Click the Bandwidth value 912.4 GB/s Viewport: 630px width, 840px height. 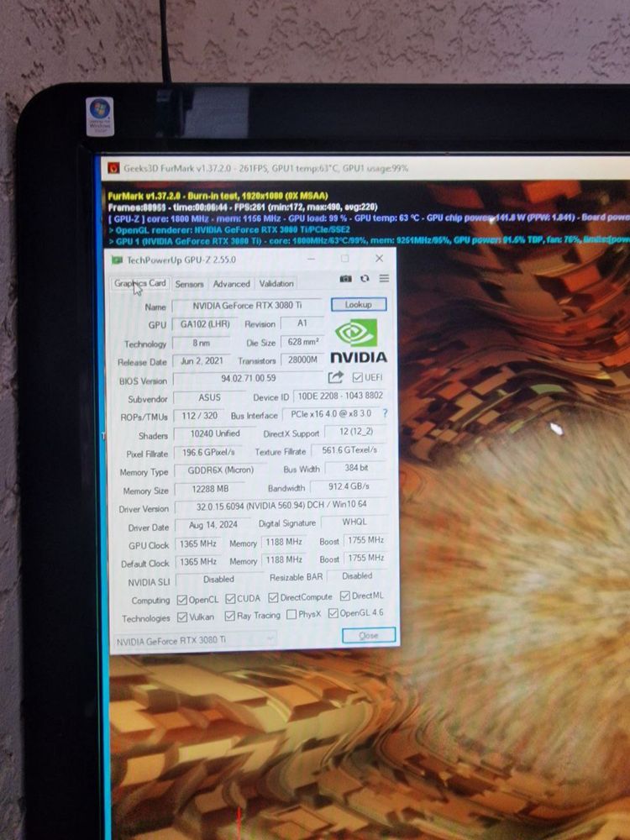(349, 486)
